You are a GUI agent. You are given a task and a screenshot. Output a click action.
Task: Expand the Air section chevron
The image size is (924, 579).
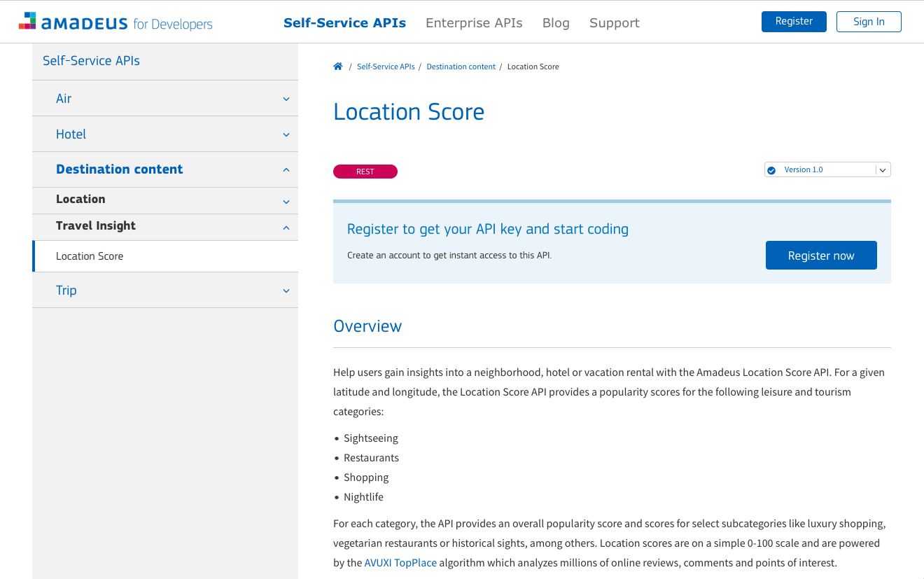pyautogui.click(x=286, y=99)
